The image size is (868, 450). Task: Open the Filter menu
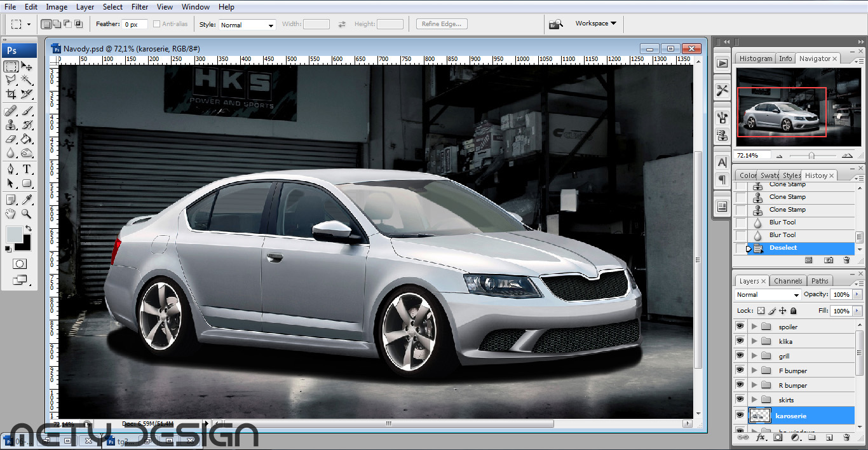click(x=140, y=7)
